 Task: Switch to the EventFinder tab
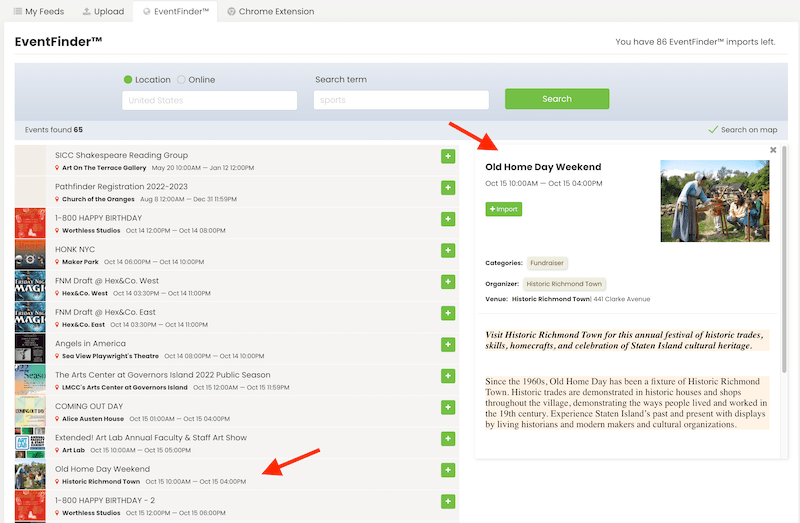(x=176, y=11)
